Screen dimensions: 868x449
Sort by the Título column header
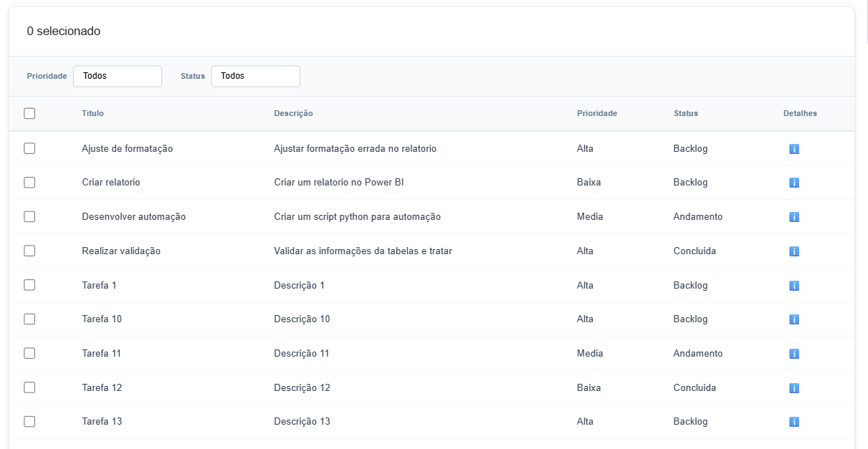[92, 113]
